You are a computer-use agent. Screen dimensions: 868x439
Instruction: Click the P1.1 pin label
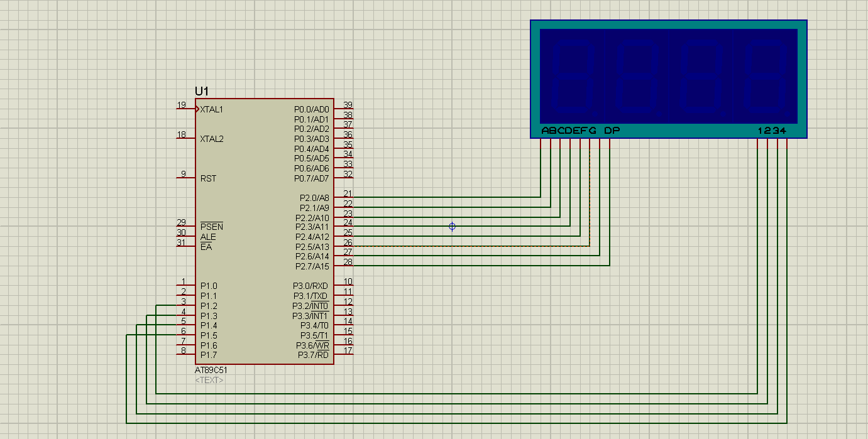tap(209, 296)
